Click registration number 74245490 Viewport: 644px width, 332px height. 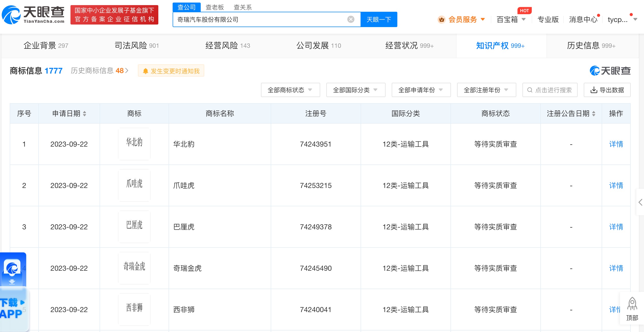(316, 268)
